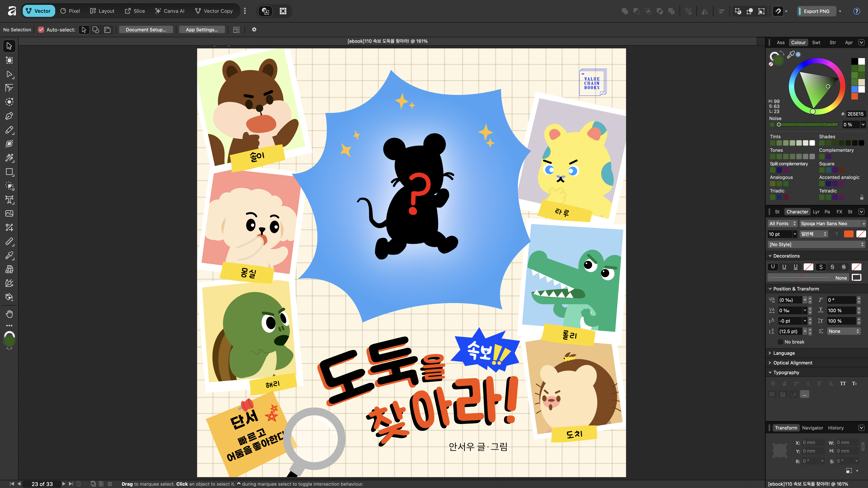Click the Export PNG button
Screen dimensions: 868x488
click(816, 11)
